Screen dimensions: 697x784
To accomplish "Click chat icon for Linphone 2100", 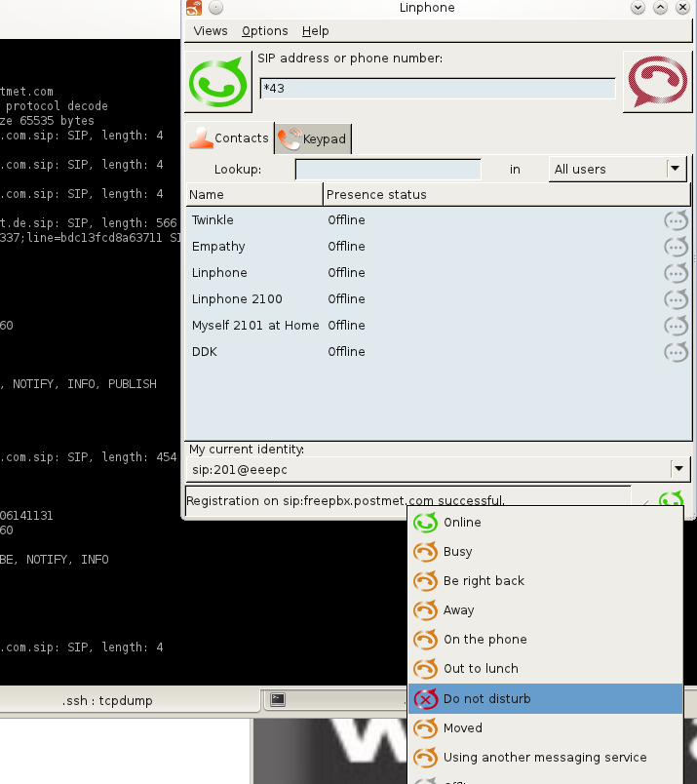I will 676,299.
